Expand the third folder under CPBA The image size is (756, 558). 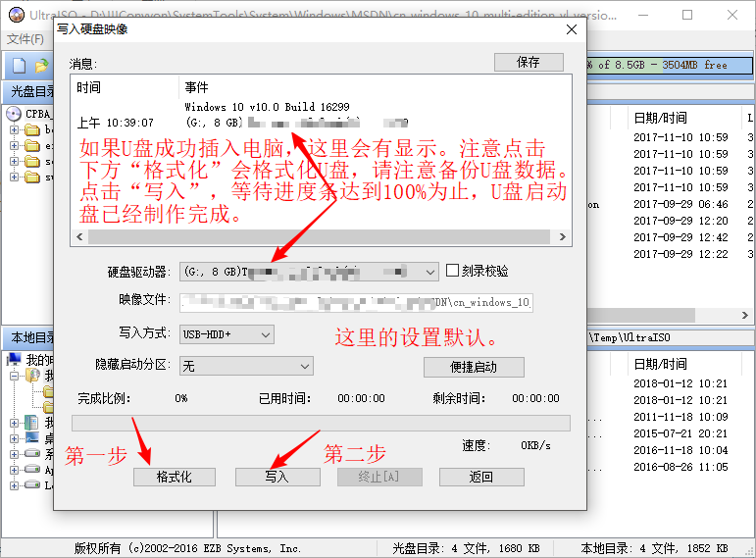(x=14, y=162)
